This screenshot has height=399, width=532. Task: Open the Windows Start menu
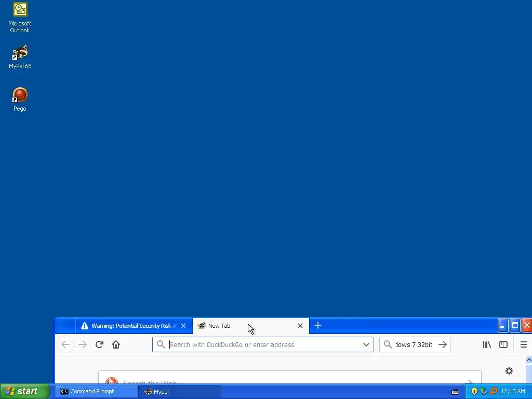coord(25,392)
